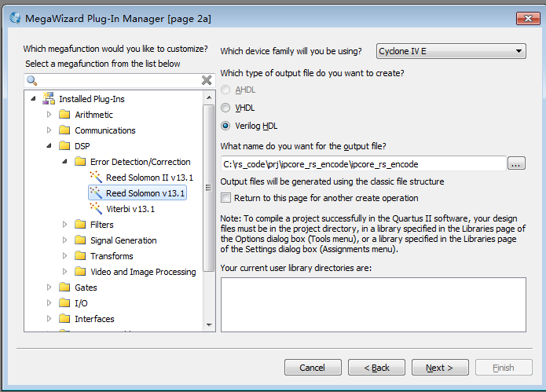The height and width of the screenshot is (392, 546).
Task: Enable return to this page checkbox
Action: pyautogui.click(x=225, y=198)
